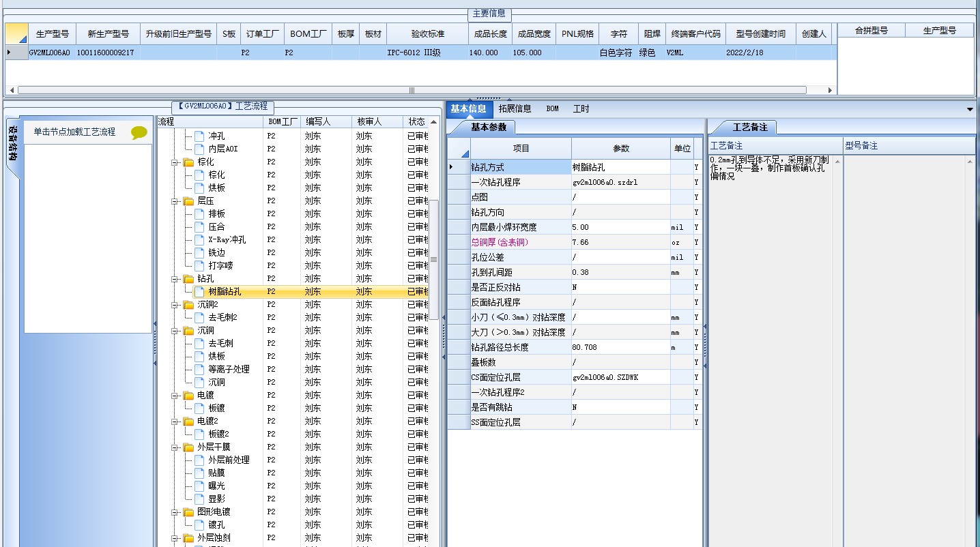Click the folder icon of 外层干膜
Viewport: 980px width, 547px height.
pos(188,447)
